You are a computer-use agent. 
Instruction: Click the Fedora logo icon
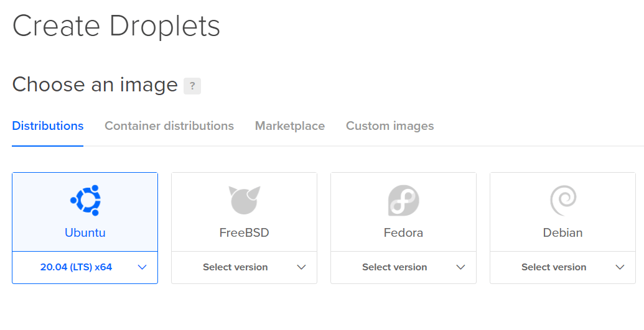[x=403, y=200]
